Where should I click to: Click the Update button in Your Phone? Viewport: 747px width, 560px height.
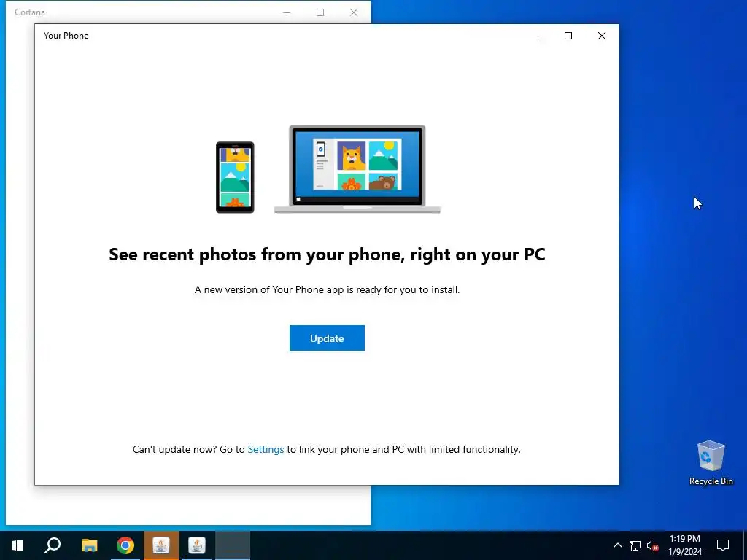pyautogui.click(x=327, y=338)
